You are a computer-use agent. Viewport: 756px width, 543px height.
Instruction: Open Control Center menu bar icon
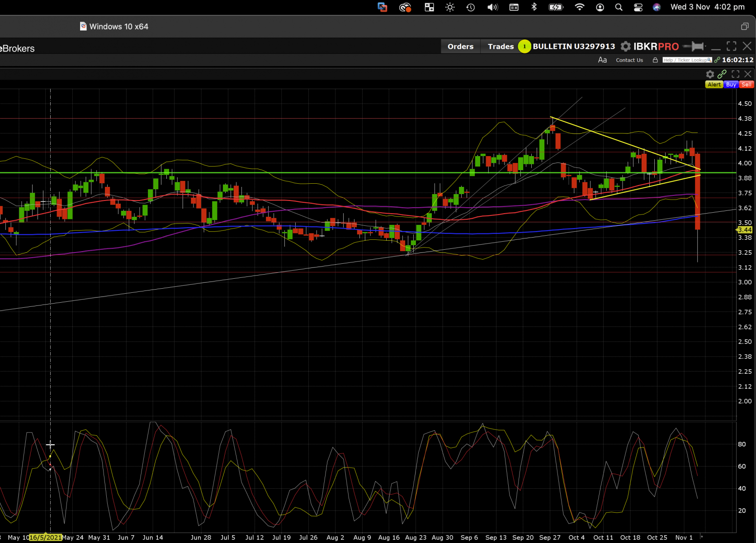638,7
